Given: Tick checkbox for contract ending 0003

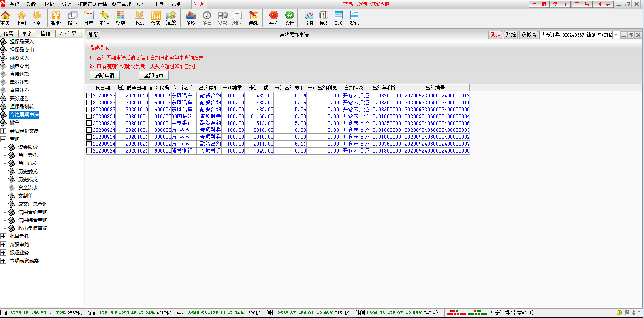Looking at the screenshot, I should click(x=89, y=130).
